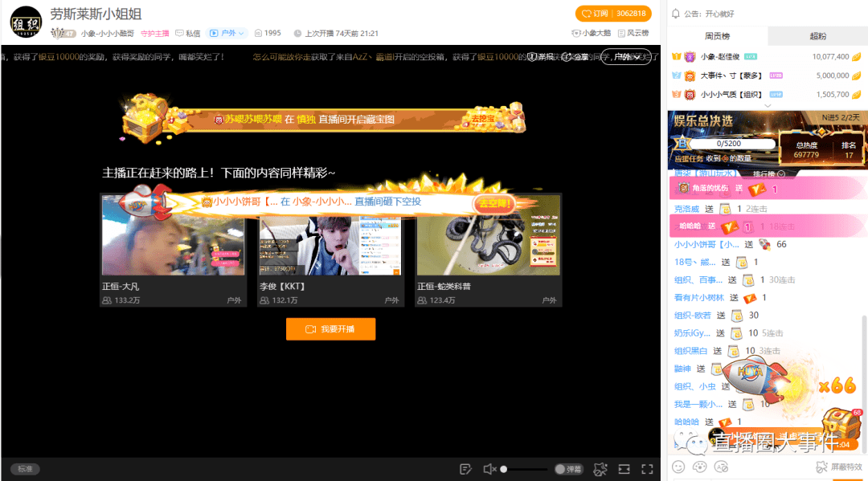Click the block gift effects icon in player

pyautogui.click(x=600, y=470)
